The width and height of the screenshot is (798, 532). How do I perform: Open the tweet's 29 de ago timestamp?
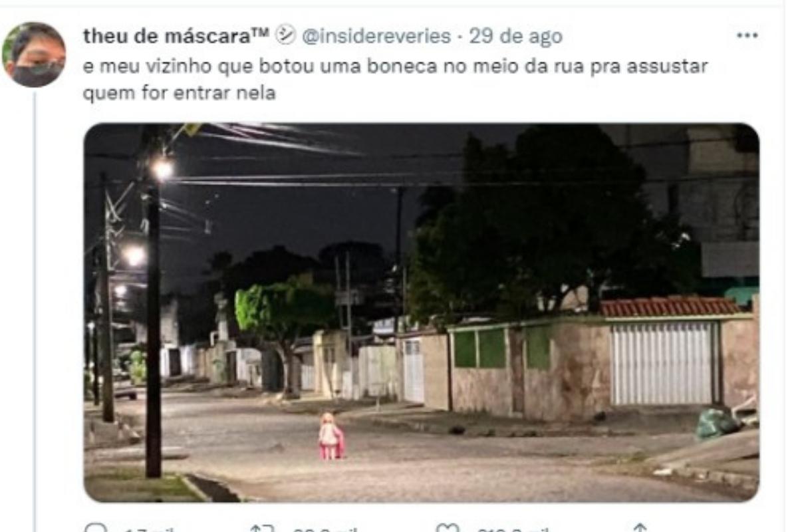tap(516, 37)
